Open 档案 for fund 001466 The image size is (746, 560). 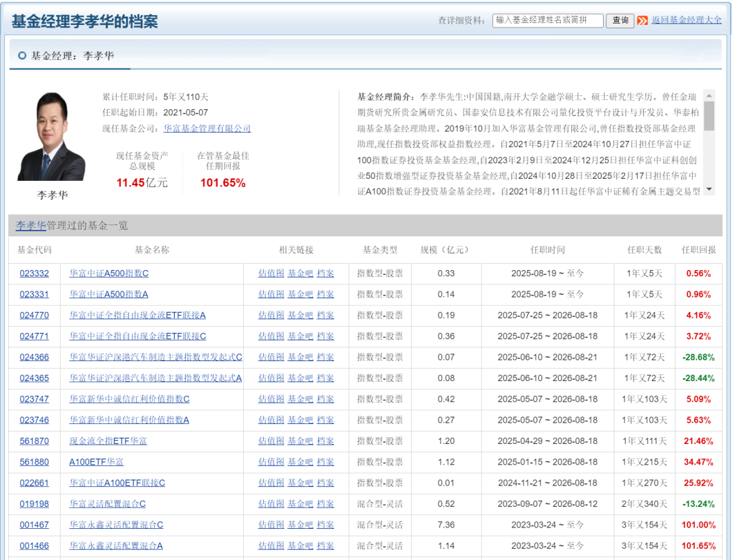click(325, 545)
